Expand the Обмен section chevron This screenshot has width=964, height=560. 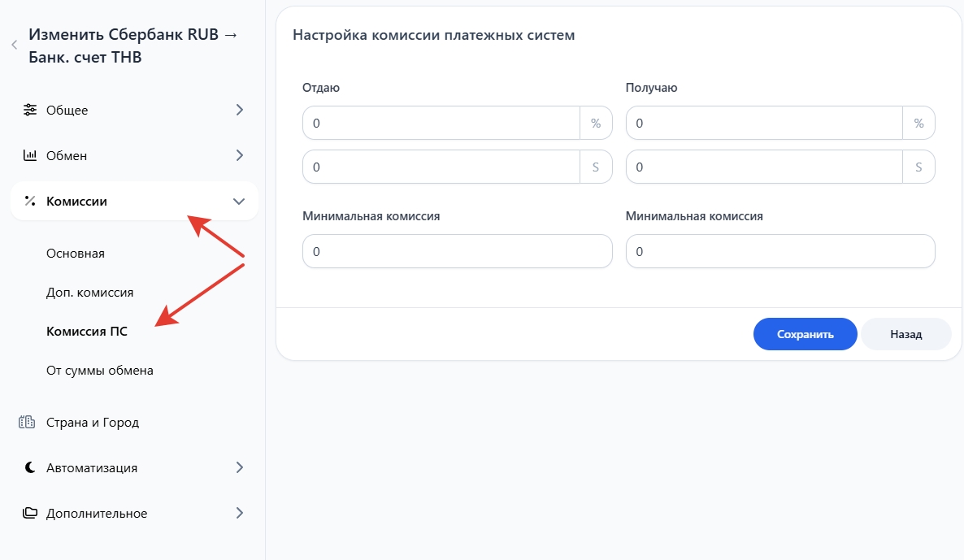point(239,155)
